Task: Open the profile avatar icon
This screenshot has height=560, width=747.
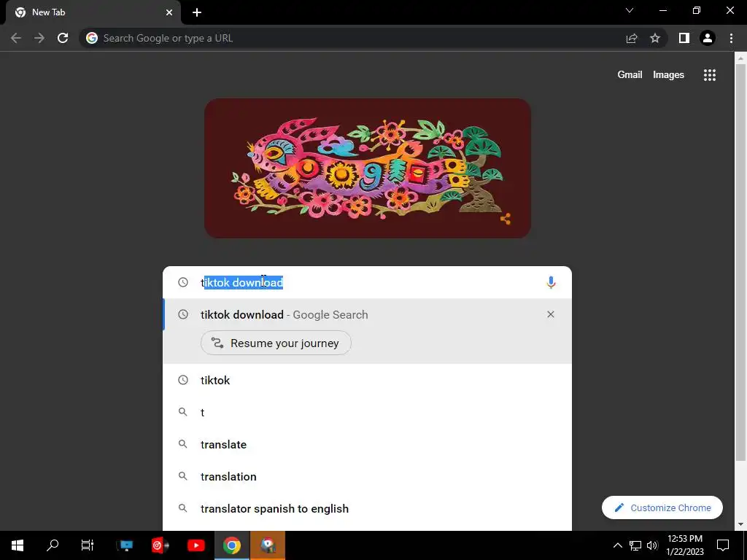Action: (708, 38)
